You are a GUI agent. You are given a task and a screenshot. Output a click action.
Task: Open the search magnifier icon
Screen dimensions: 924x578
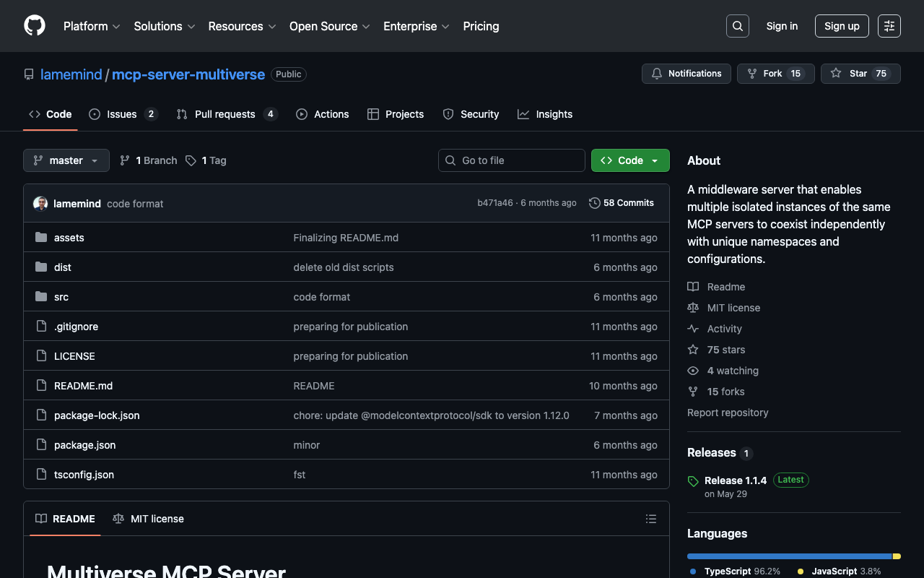pyautogui.click(x=737, y=26)
